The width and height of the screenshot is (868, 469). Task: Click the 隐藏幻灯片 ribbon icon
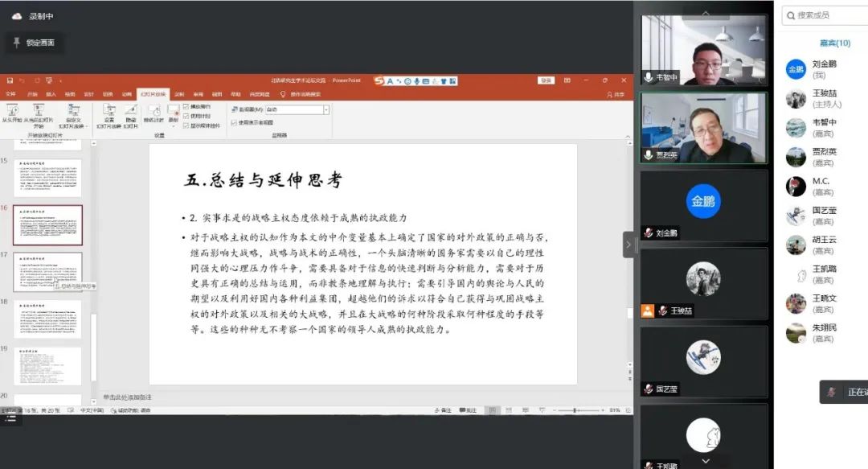pos(131,110)
